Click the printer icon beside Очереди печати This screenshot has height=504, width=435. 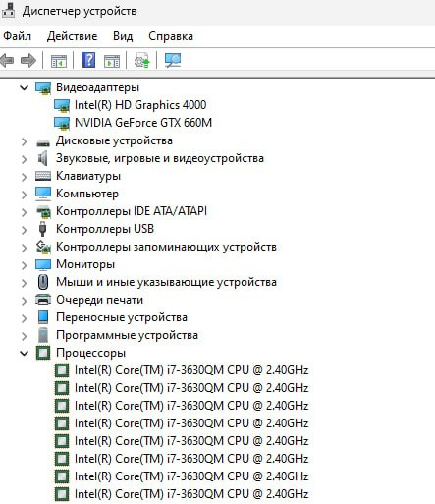pyautogui.click(x=43, y=300)
